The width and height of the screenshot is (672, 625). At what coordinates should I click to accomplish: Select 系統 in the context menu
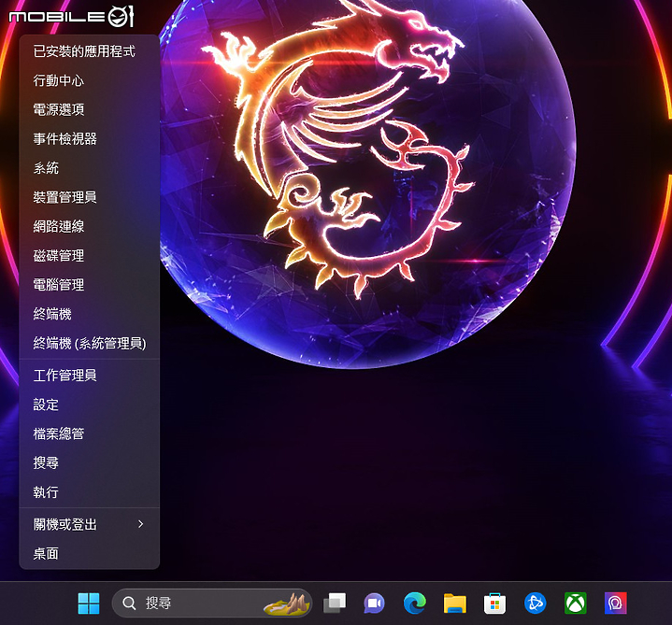[90, 168]
